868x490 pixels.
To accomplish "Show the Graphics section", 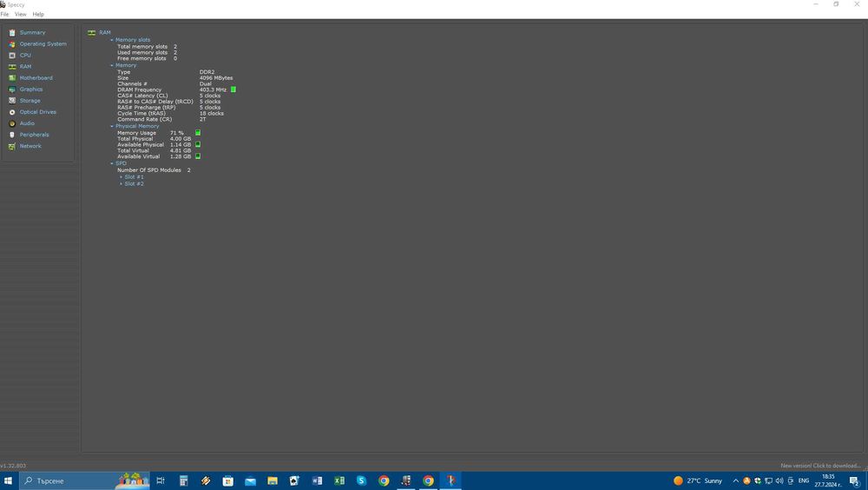I will (31, 89).
